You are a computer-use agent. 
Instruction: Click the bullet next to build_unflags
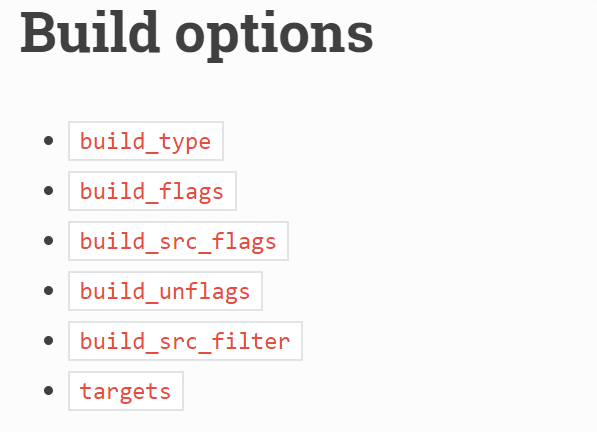[48, 291]
